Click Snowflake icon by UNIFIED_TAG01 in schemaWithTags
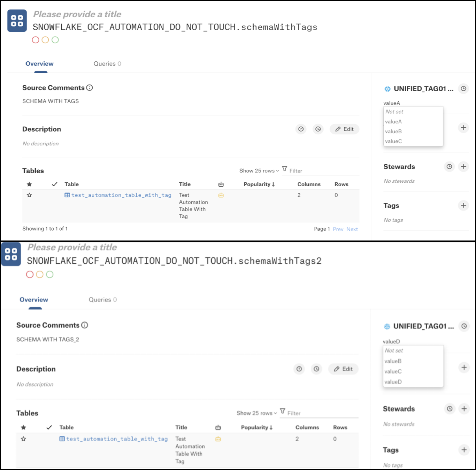476x470 pixels. 388,89
